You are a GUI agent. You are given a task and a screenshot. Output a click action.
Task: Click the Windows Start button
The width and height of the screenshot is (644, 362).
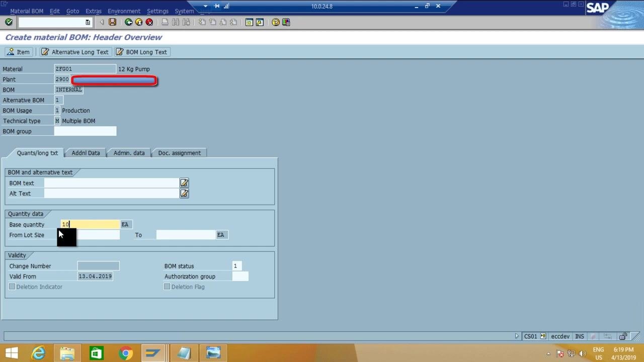click(11, 353)
